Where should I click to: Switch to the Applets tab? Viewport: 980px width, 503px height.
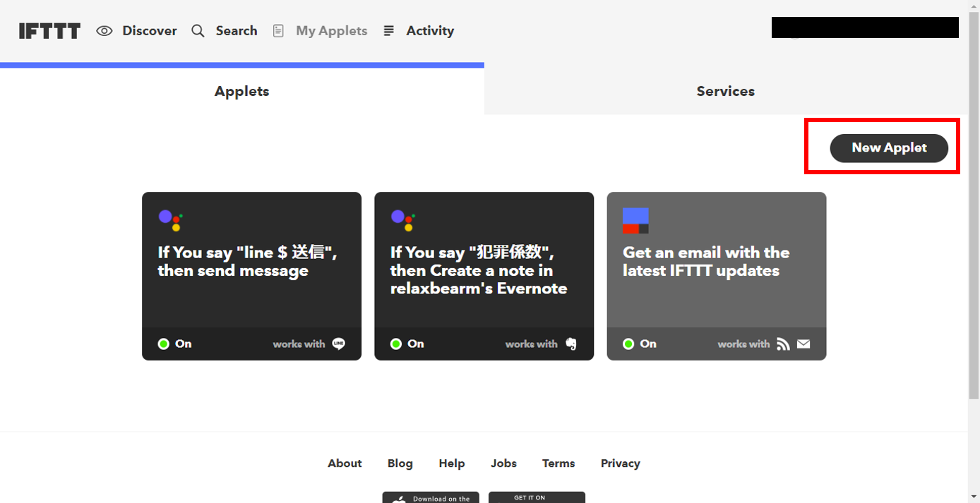click(x=242, y=91)
